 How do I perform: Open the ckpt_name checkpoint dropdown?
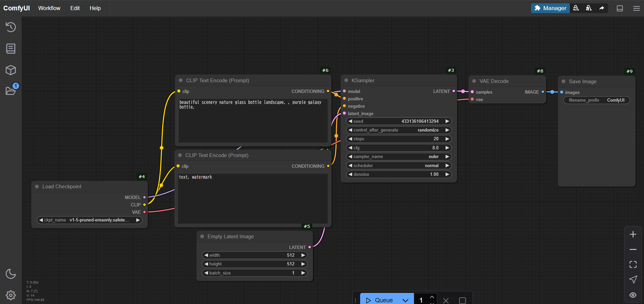coord(89,220)
